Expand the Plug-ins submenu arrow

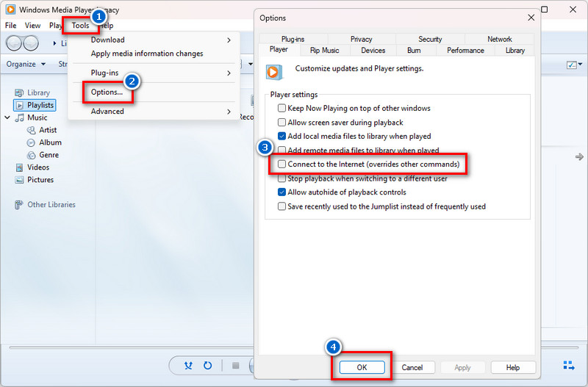(x=229, y=73)
